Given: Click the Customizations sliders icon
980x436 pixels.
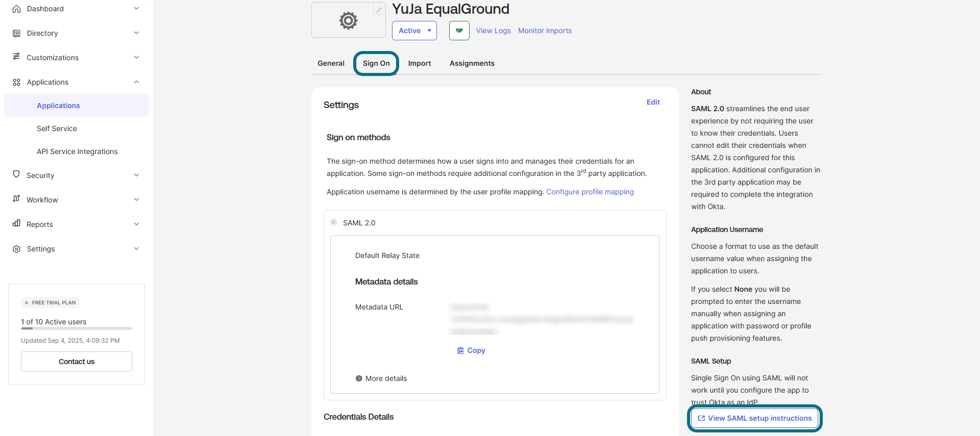Looking at the screenshot, I should click(x=16, y=57).
